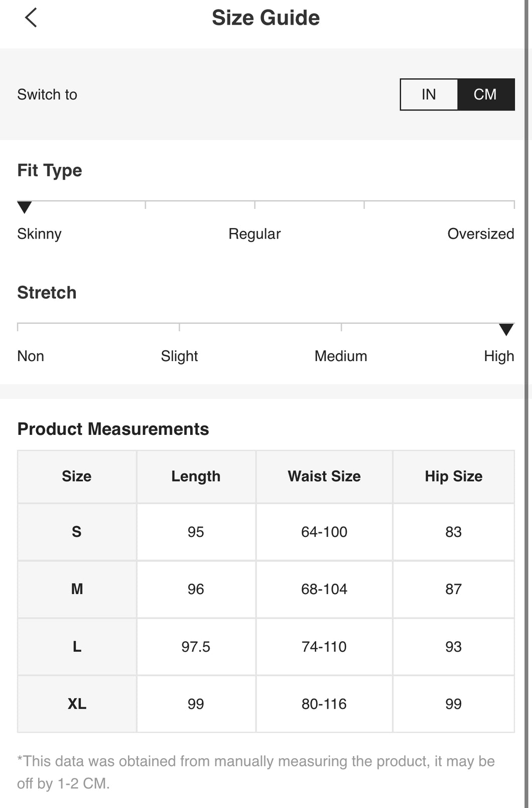Select the XL size row
This screenshot has width=532, height=808.
point(266,704)
